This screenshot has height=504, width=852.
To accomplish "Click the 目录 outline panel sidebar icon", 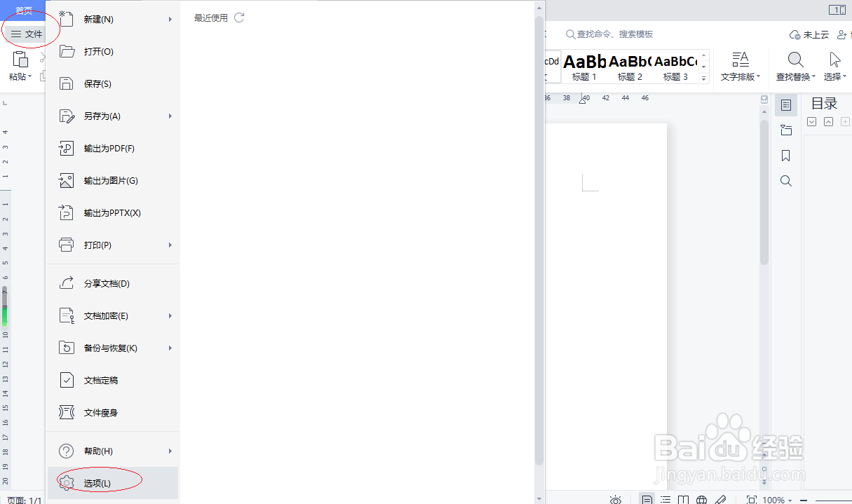I will (x=786, y=105).
